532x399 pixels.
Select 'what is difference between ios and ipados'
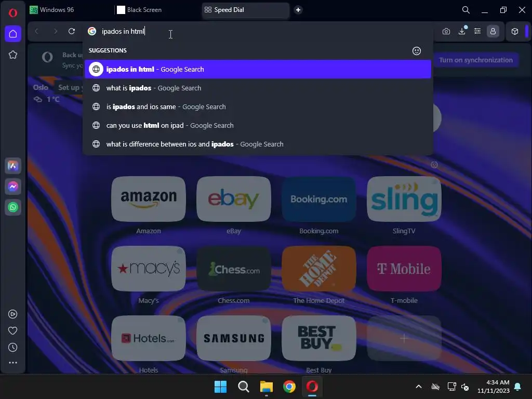click(x=258, y=144)
